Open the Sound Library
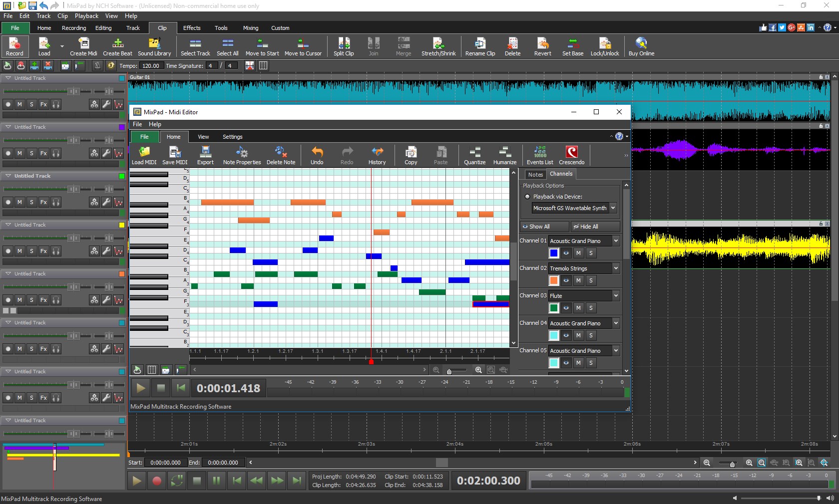The height and width of the screenshot is (504, 839). [155, 46]
